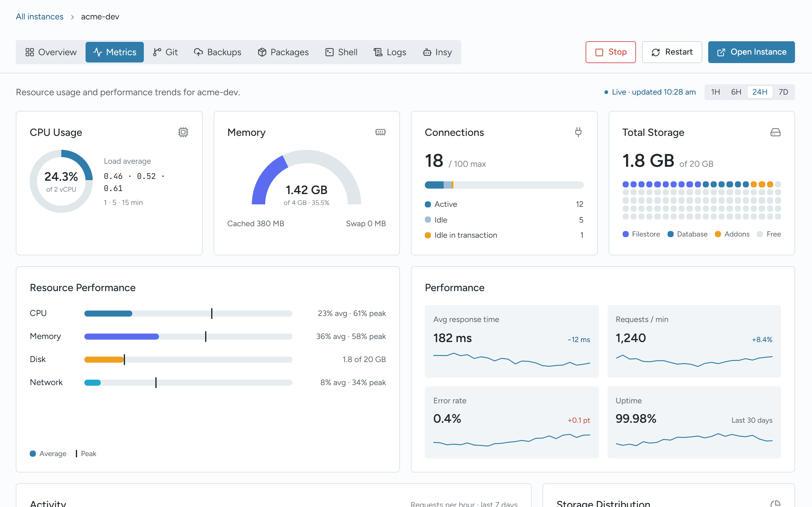Click the Metrics activity pulse icon
The image size is (812, 507).
click(x=98, y=52)
